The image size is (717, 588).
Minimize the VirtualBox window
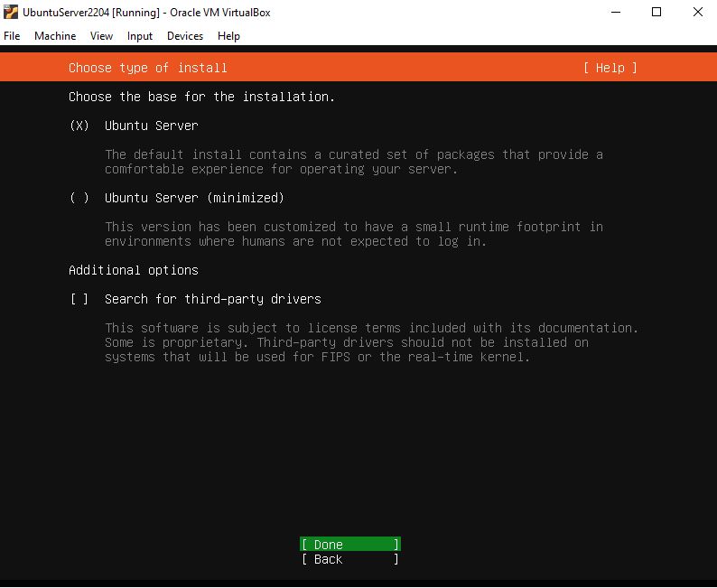click(x=616, y=12)
